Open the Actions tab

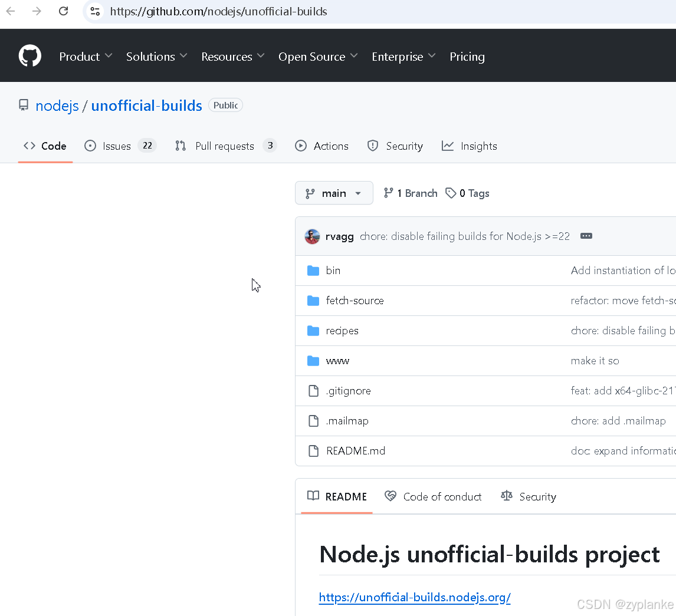click(x=321, y=146)
